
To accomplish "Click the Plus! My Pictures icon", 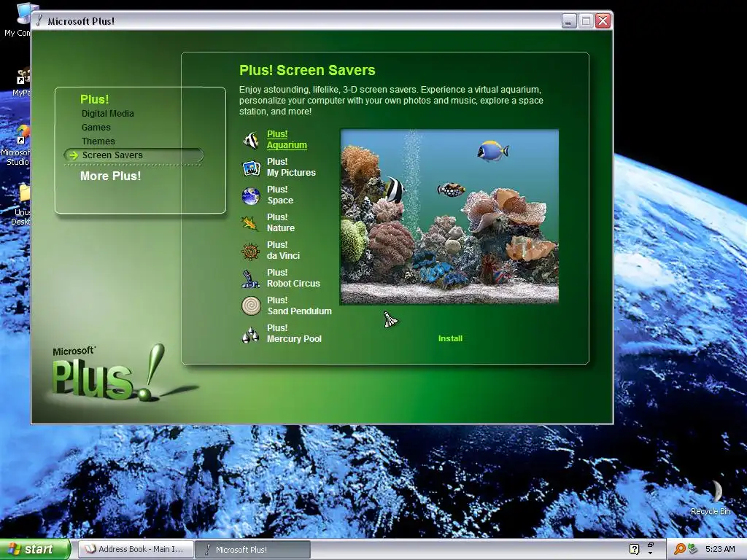I will pos(251,168).
